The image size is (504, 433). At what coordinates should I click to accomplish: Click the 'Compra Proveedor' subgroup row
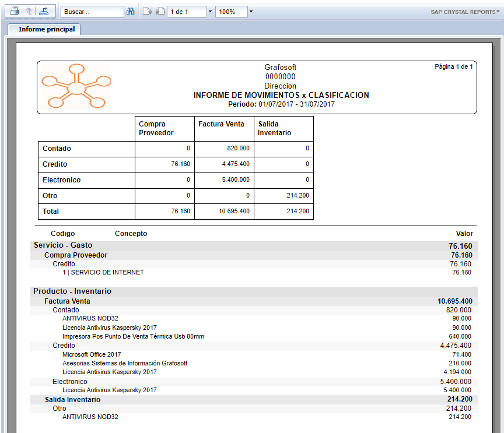coord(76,255)
